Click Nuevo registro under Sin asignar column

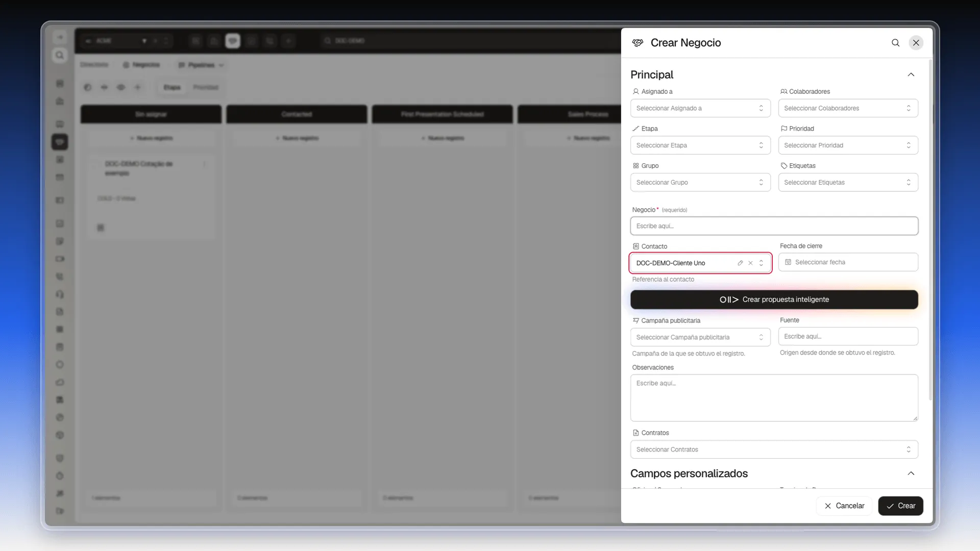point(151,138)
